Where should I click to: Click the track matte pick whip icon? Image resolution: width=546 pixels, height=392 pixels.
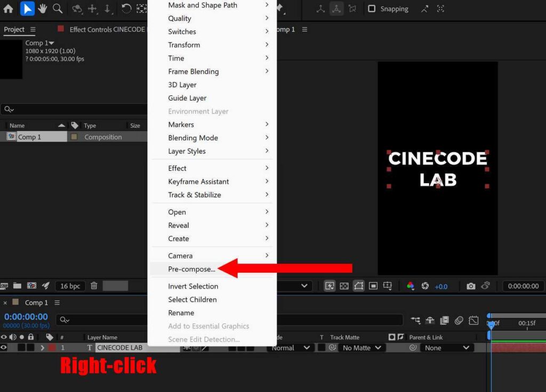(x=333, y=347)
